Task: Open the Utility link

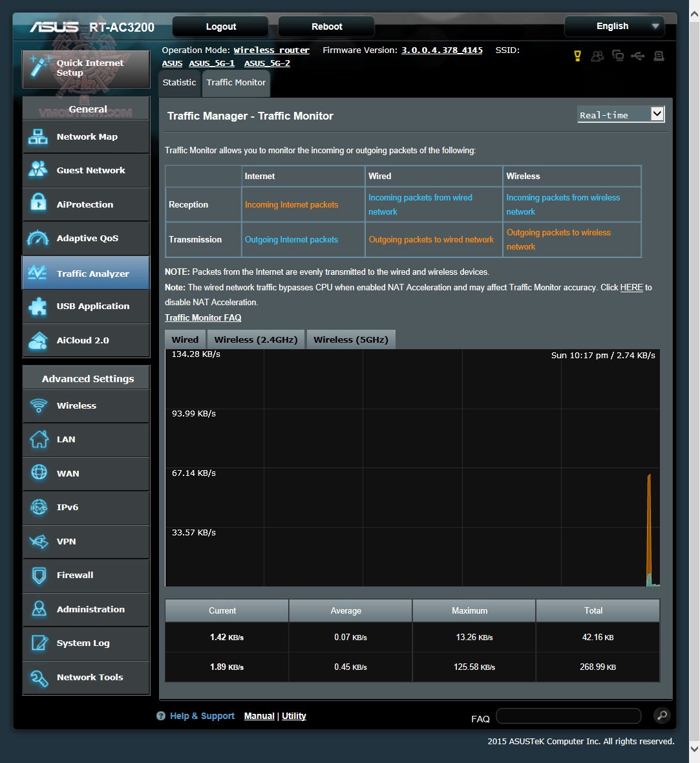Action: click(294, 716)
